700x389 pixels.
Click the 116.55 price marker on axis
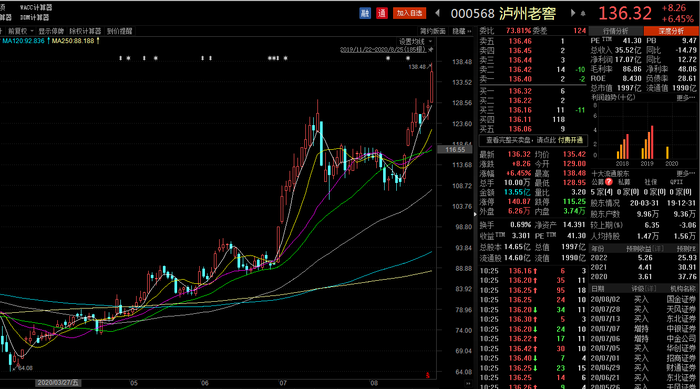tap(455, 149)
